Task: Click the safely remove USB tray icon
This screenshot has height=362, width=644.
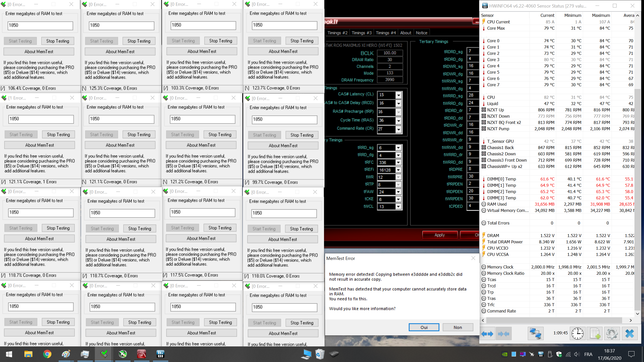Action: pyautogui.click(x=550, y=354)
